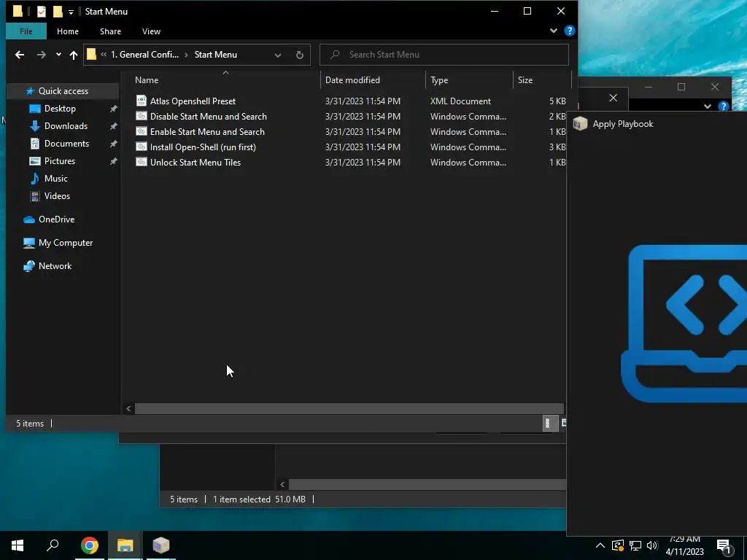Sort by the Type column header
The width and height of the screenshot is (747, 560).
(x=438, y=80)
